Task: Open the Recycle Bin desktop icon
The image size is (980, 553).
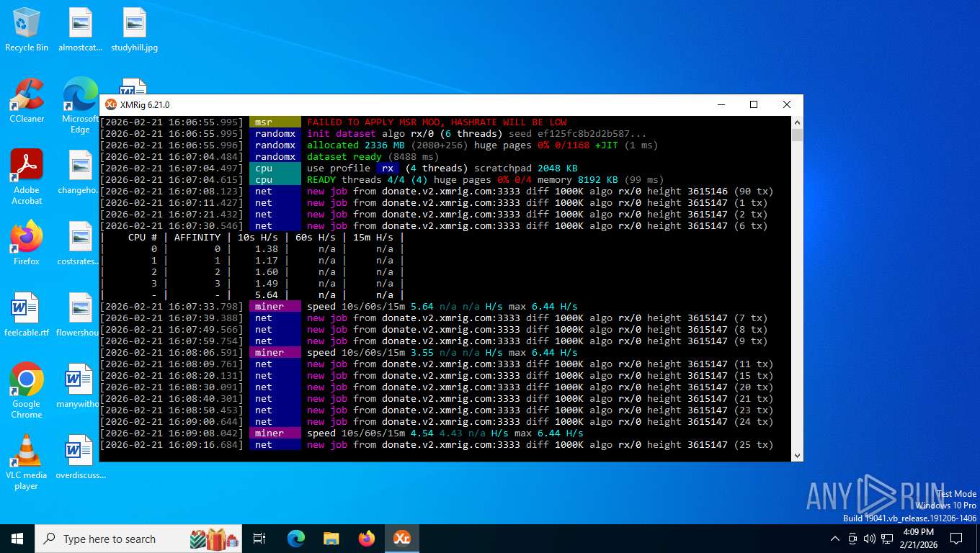Action: pos(27,30)
